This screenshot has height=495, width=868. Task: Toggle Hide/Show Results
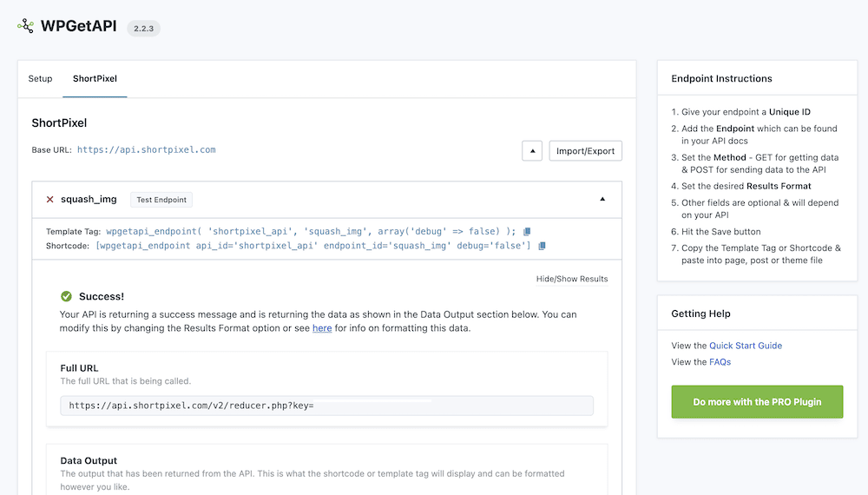572,279
